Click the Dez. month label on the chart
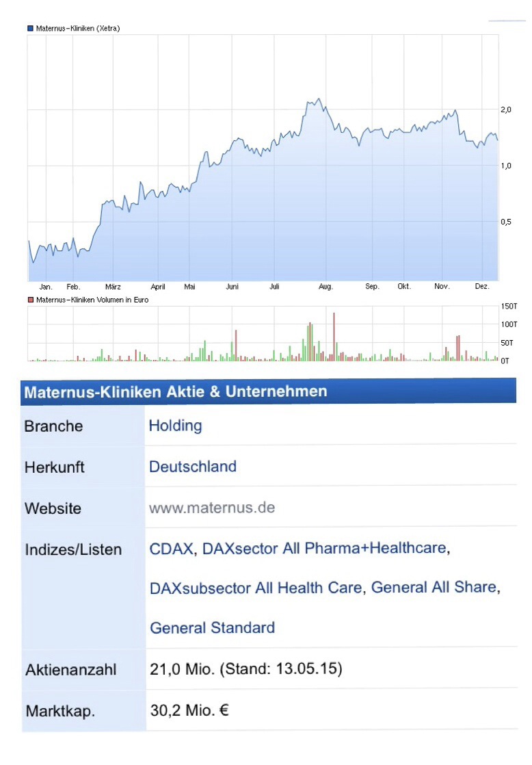Viewport: 532px width, 765px height. coord(482,287)
